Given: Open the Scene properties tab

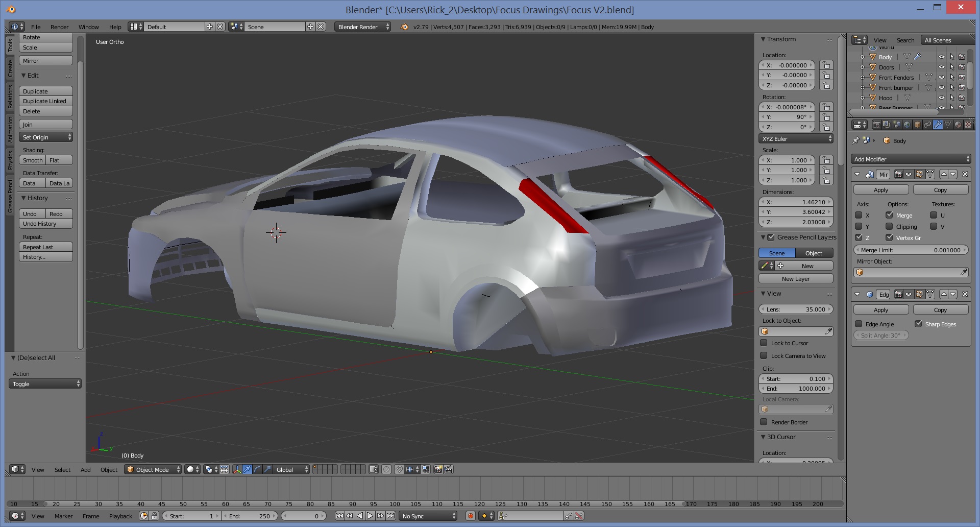Looking at the screenshot, I should point(897,125).
